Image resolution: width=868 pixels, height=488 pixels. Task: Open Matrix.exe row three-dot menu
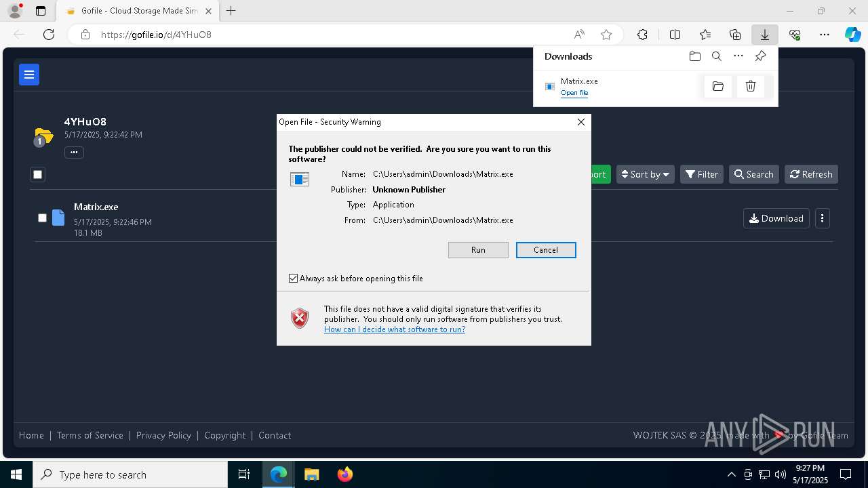(x=822, y=218)
